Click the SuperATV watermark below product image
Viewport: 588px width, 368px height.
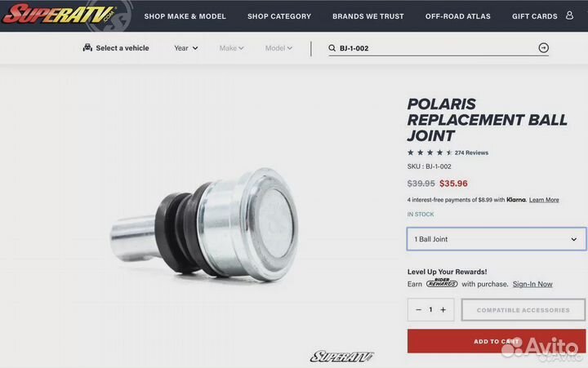pos(341,357)
